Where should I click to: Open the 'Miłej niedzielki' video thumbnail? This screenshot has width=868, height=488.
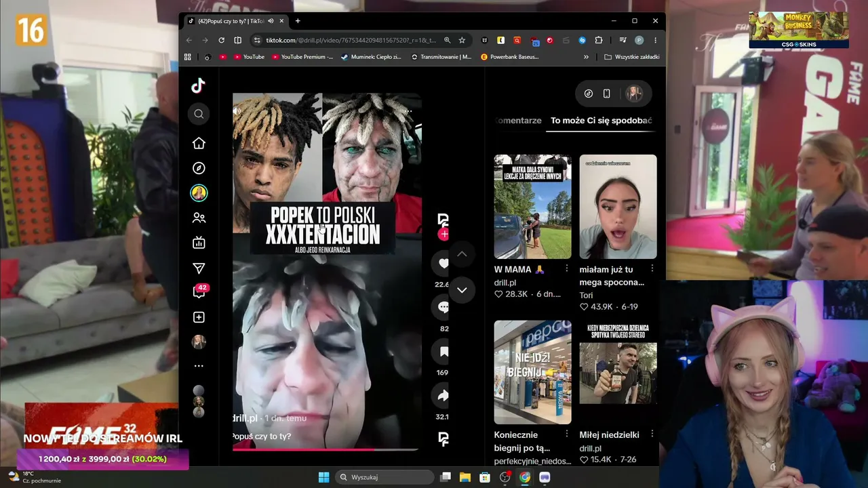tap(618, 372)
